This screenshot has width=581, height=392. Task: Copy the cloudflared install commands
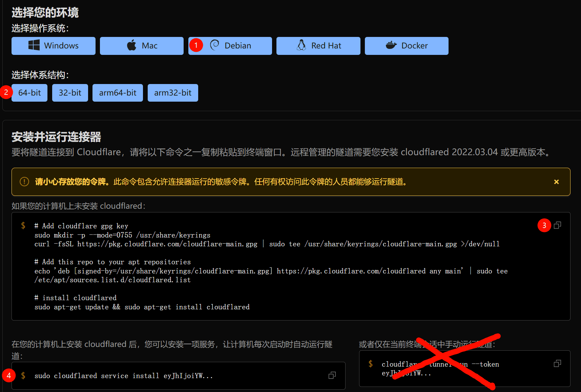coord(557,225)
